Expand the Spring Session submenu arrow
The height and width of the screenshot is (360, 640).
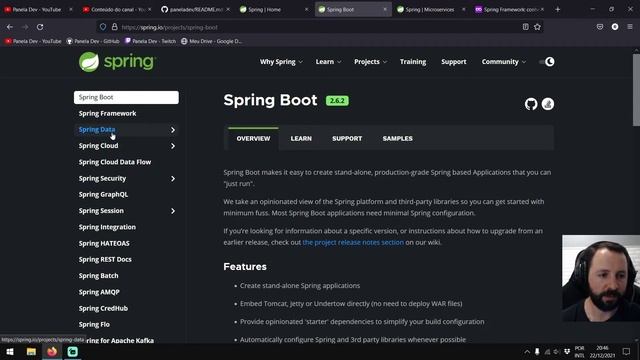pyautogui.click(x=173, y=211)
